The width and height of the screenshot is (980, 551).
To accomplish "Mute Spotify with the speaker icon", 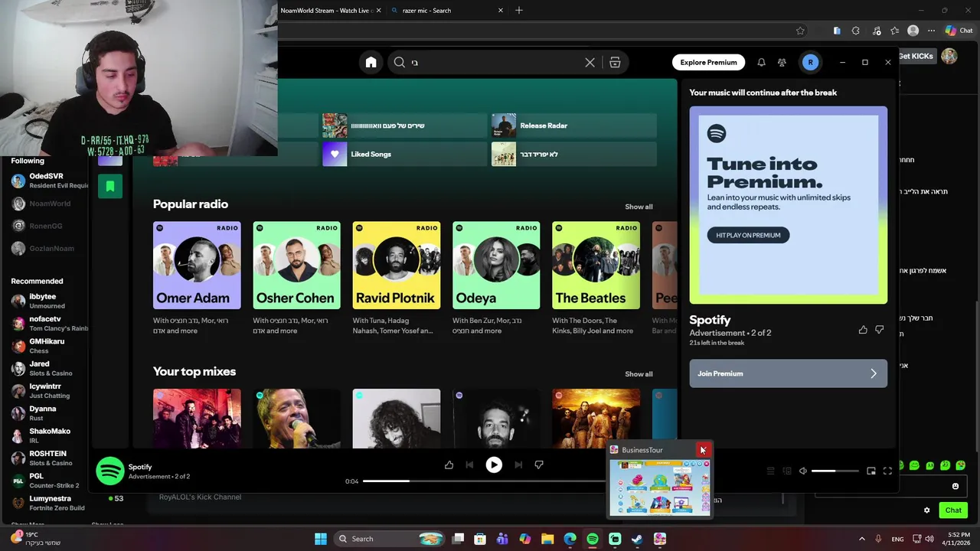I will [802, 471].
